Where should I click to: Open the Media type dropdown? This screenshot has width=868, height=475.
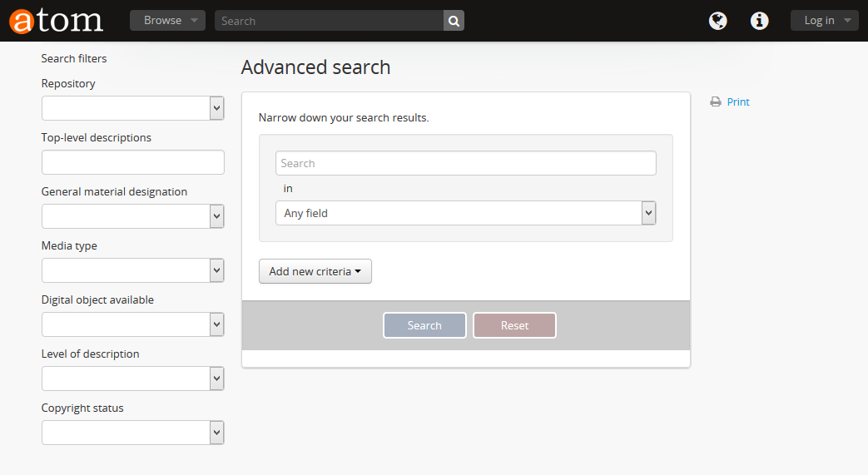coord(133,270)
